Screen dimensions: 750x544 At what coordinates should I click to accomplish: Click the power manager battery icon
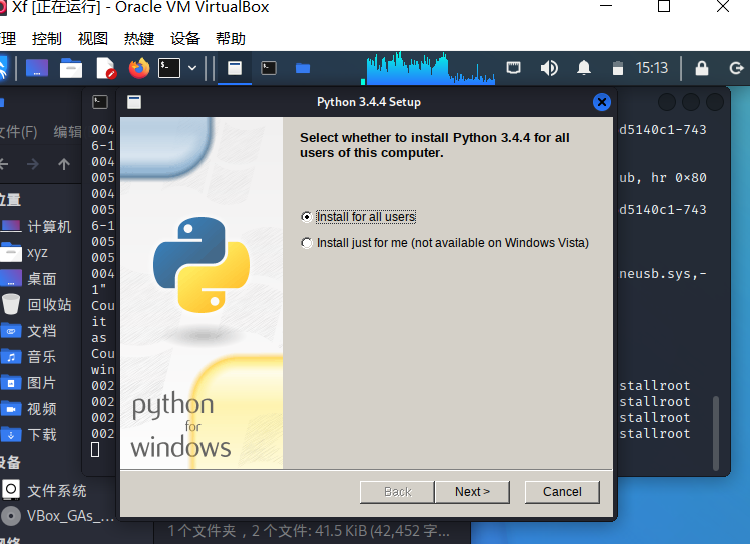tap(618, 68)
